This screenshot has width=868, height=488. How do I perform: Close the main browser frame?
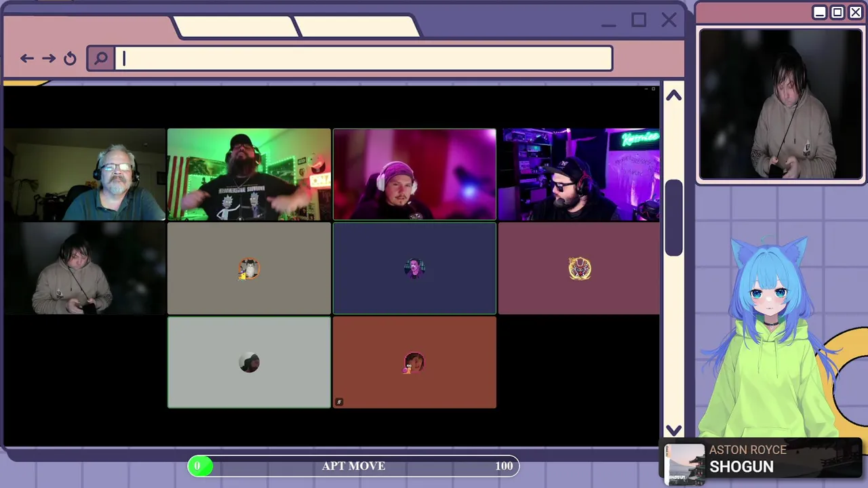tap(669, 21)
